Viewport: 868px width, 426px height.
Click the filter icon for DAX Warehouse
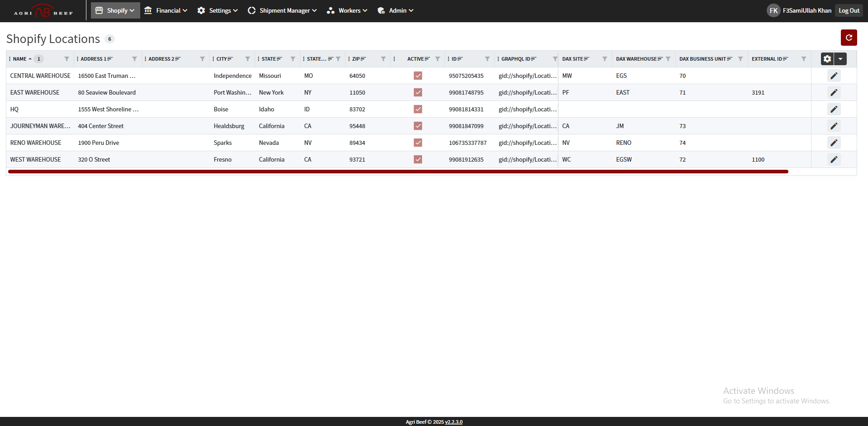[668, 59]
